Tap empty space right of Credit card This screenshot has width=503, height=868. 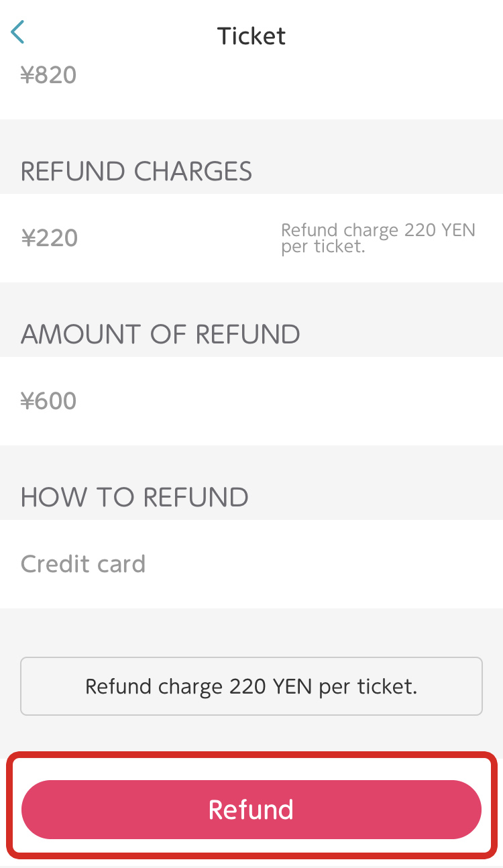coord(335,564)
